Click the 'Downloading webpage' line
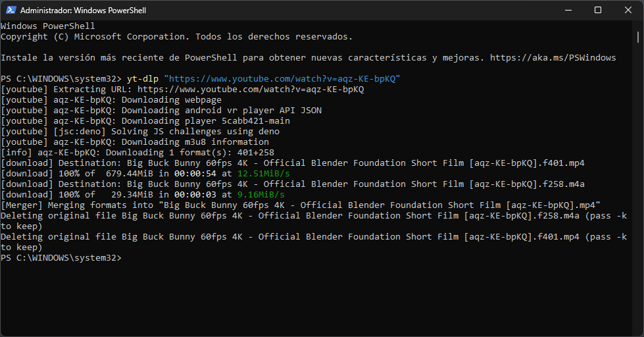Viewport: 644px width, 337px height. [111, 100]
